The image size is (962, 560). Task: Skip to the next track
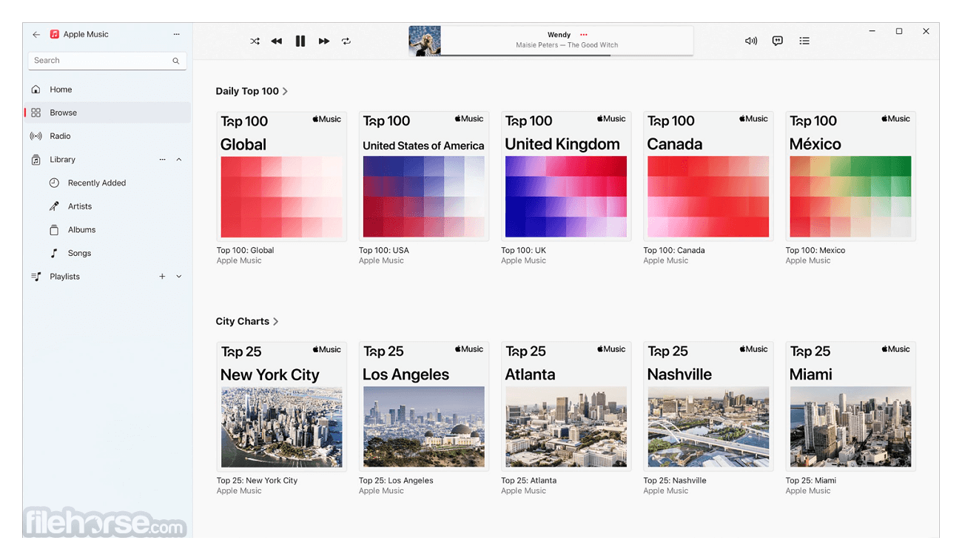(x=324, y=41)
